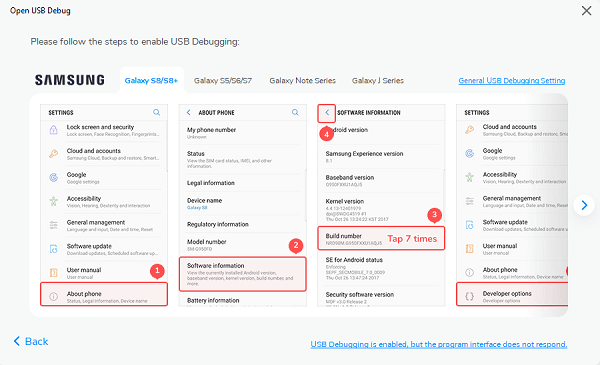Click 'Legal information' row text
The image size is (600, 365).
click(x=210, y=183)
